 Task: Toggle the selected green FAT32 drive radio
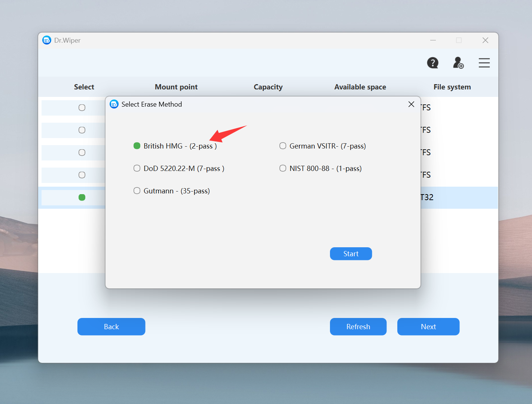tap(82, 198)
